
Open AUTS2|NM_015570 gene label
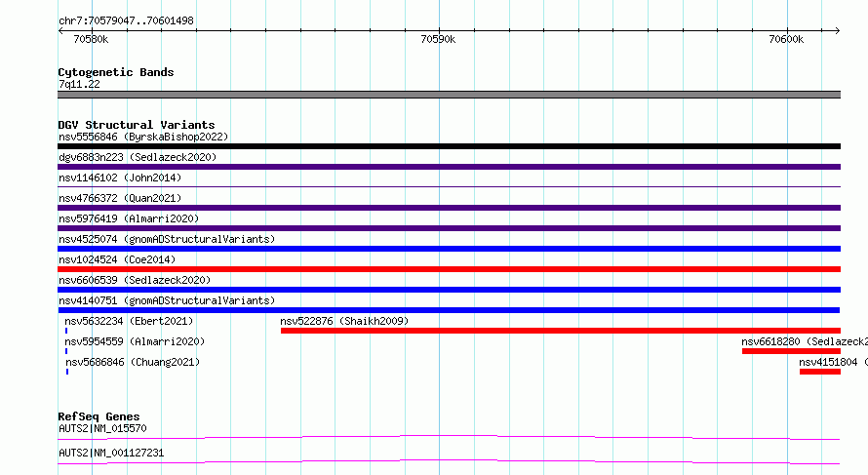pyautogui.click(x=102, y=428)
